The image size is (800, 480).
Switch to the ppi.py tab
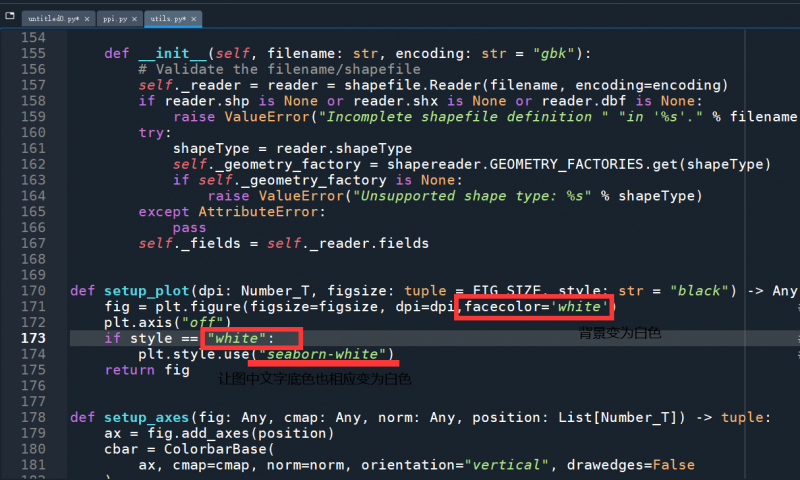[x=115, y=19]
